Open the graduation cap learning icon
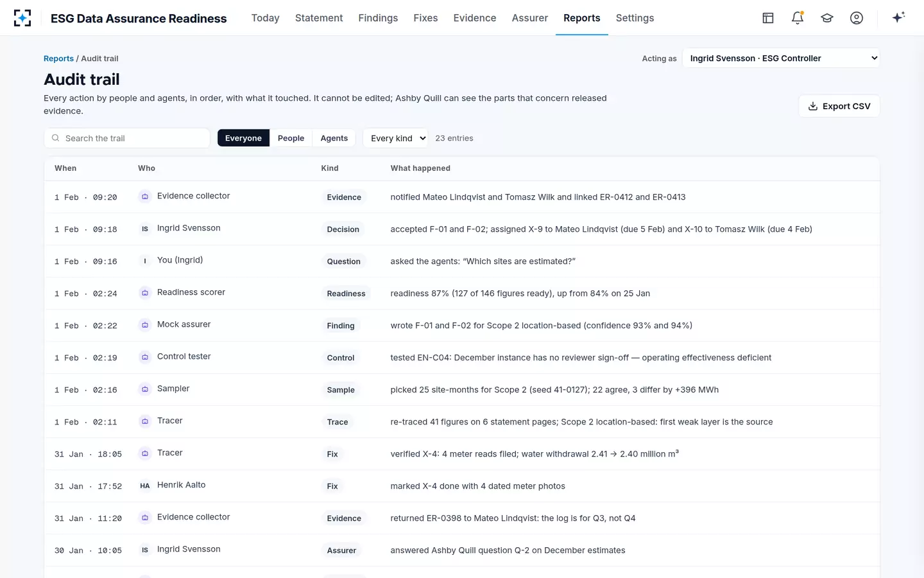The width and height of the screenshot is (924, 578). pos(827,18)
